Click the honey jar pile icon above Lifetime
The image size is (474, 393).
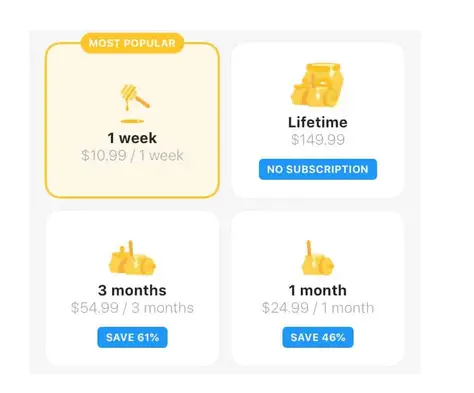tap(317, 85)
